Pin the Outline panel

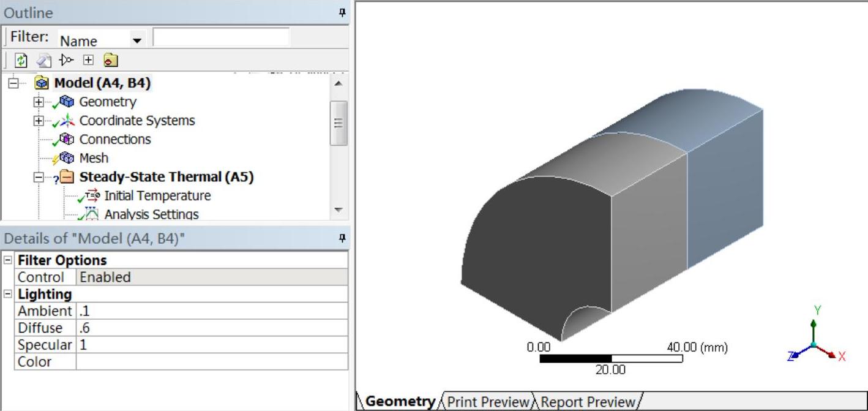(342, 12)
